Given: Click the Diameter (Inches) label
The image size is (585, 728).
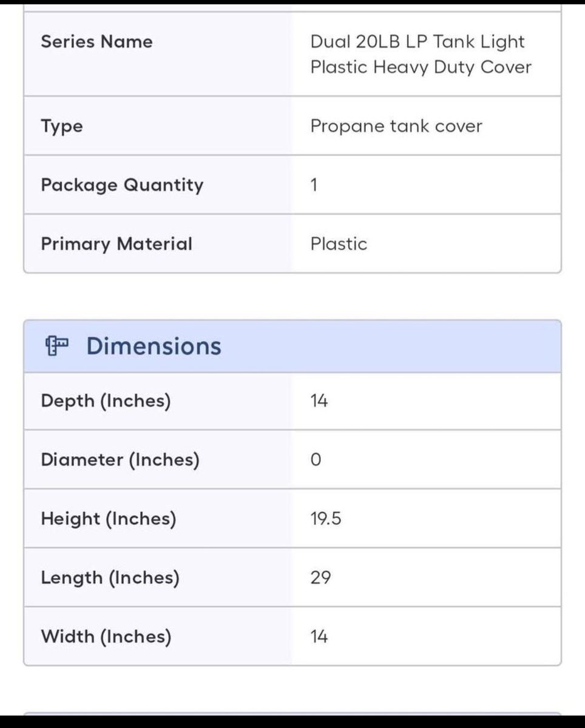Looking at the screenshot, I should point(120,460).
